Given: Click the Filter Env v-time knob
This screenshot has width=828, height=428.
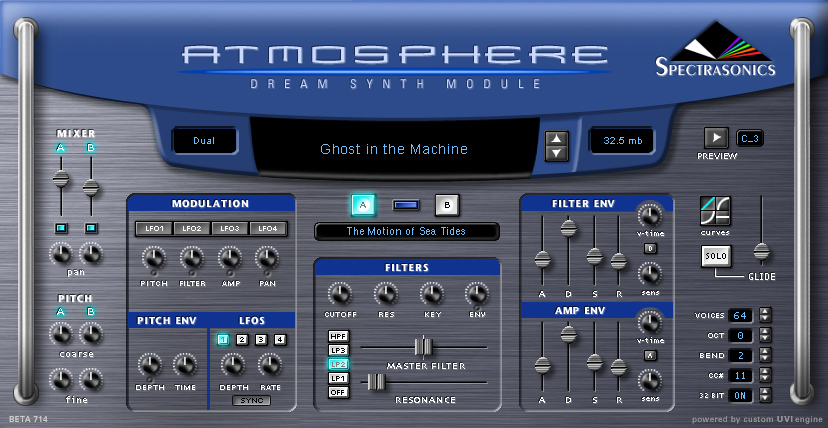Looking at the screenshot, I should [650, 214].
